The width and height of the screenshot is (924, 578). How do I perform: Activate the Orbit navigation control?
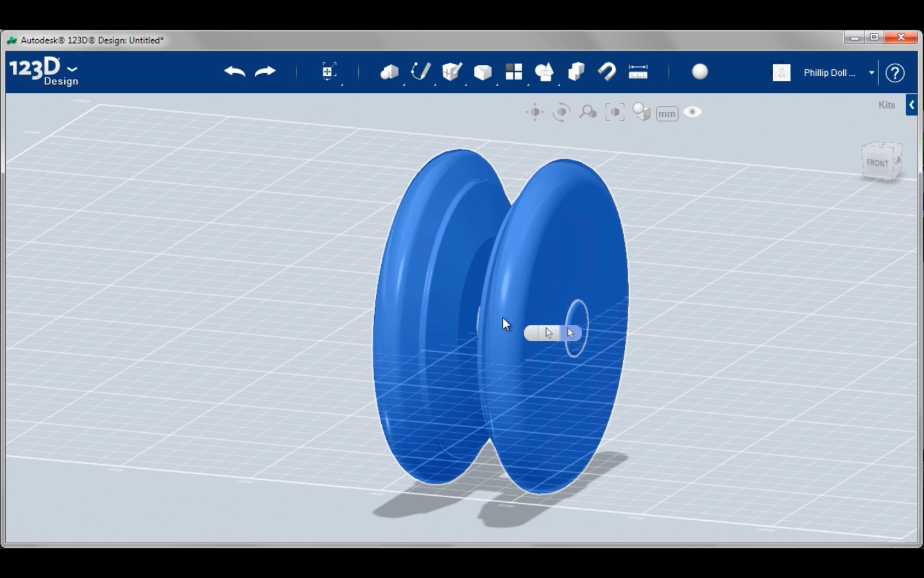(x=561, y=112)
